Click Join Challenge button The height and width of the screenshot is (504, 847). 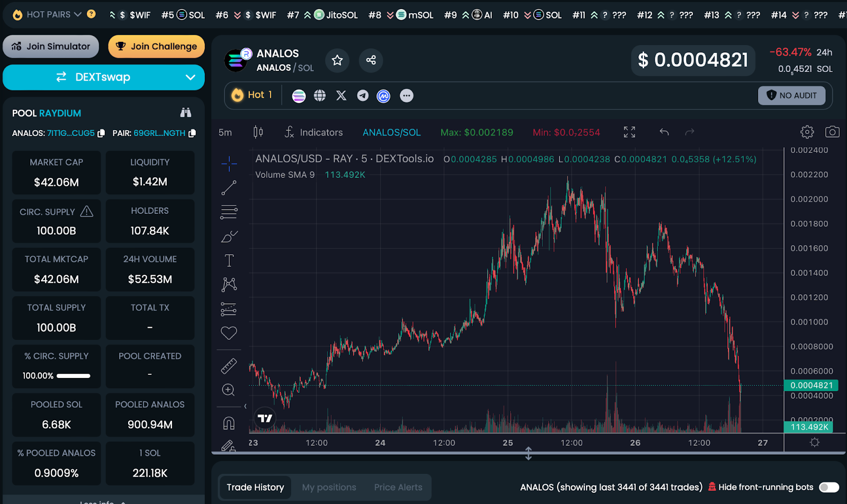pyautogui.click(x=157, y=47)
